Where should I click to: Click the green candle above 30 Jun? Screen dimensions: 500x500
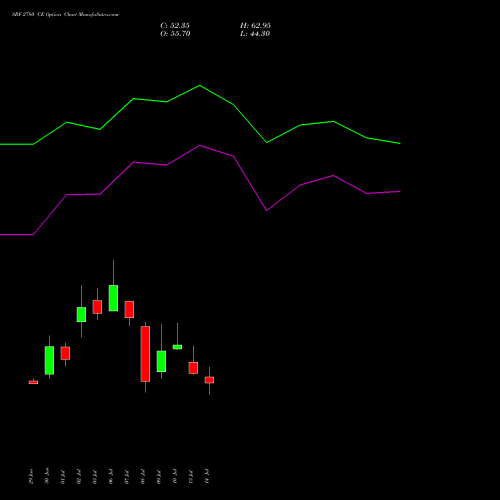49,360
